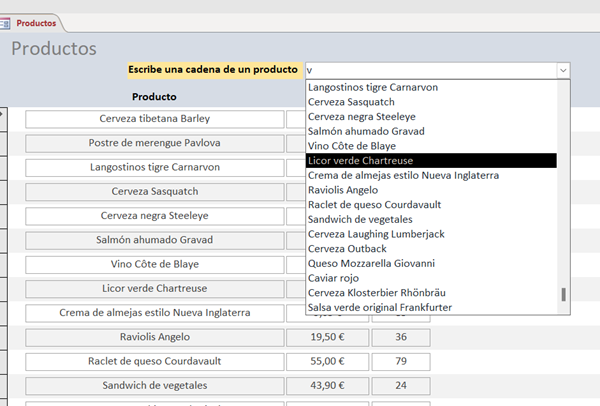
Task: Click the form icon on Productos tab
Action: (7, 21)
